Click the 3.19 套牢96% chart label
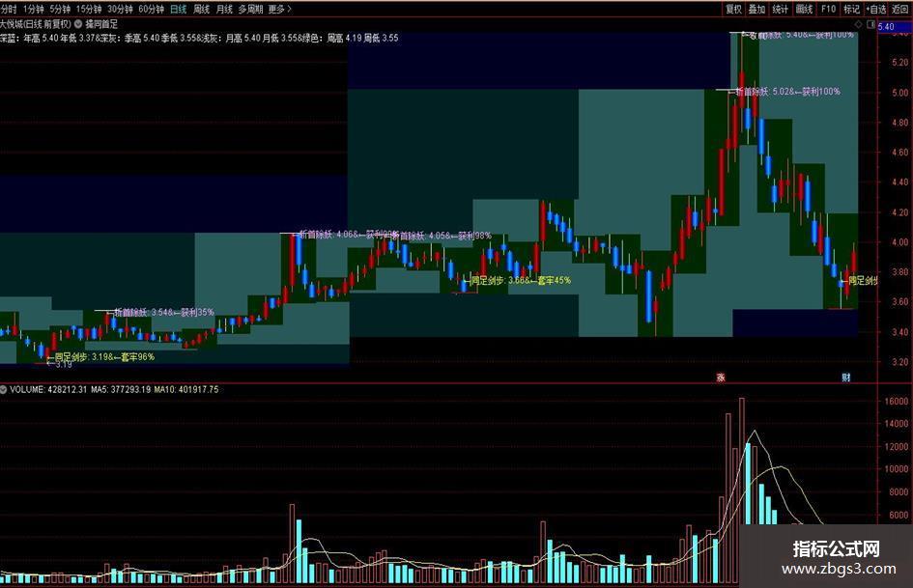This screenshot has width=913, height=588. pos(104,356)
